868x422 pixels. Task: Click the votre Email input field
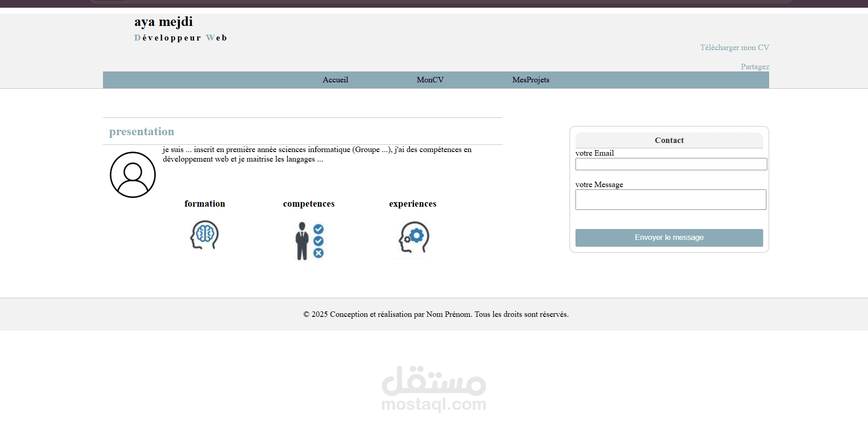[x=670, y=164]
